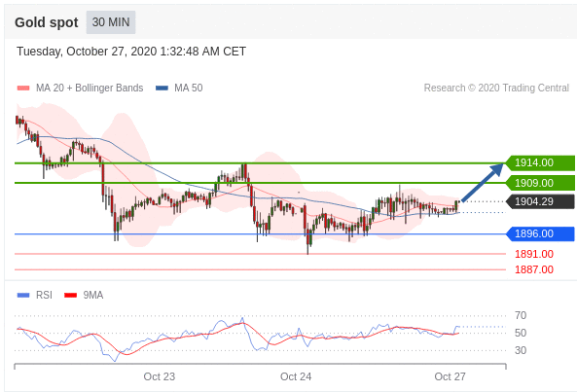Click the RSI 70 level label
The height and width of the screenshot is (392, 577).
click(x=521, y=315)
